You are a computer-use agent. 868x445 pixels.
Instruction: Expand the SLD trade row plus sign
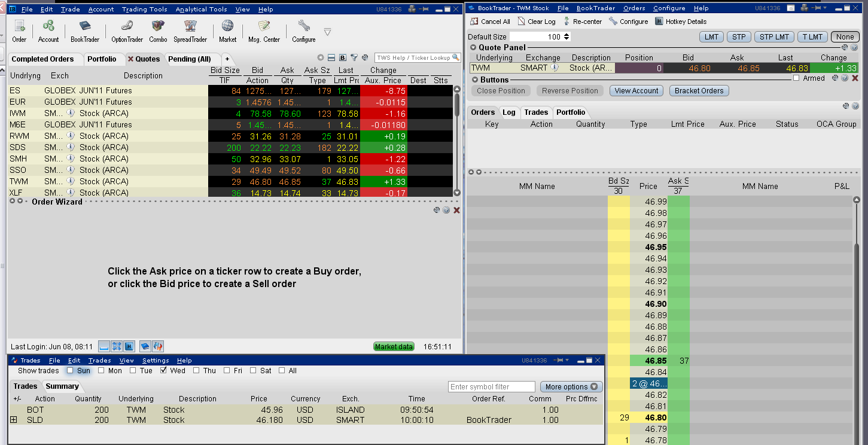[x=14, y=420]
